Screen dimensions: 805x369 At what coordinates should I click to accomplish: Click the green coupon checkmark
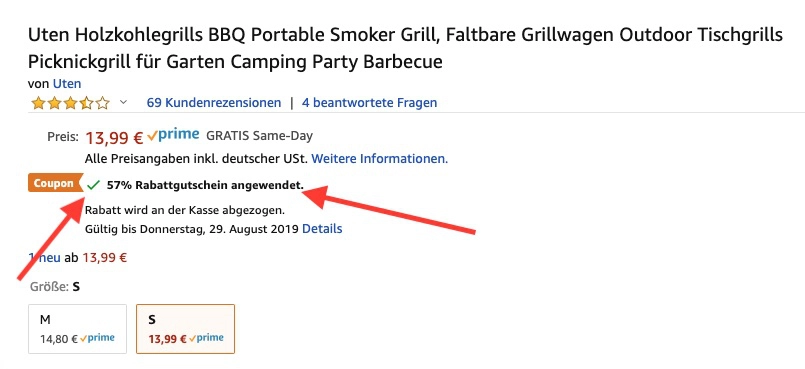(x=93, y=185)
